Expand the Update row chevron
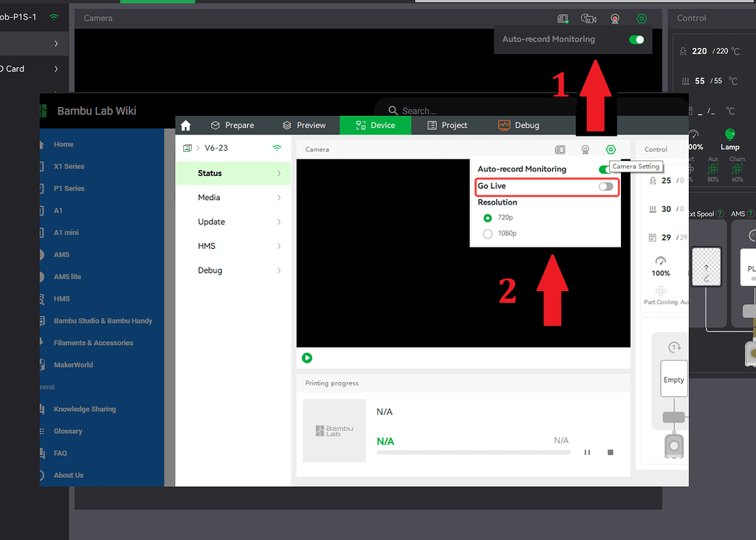This screenshot has width=756, height=540. (279, 222)
